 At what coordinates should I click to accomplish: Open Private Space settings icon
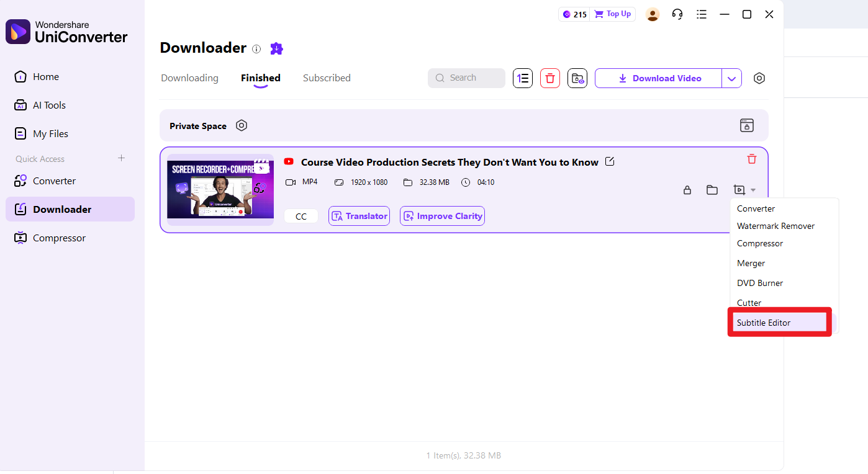point(242,125)
